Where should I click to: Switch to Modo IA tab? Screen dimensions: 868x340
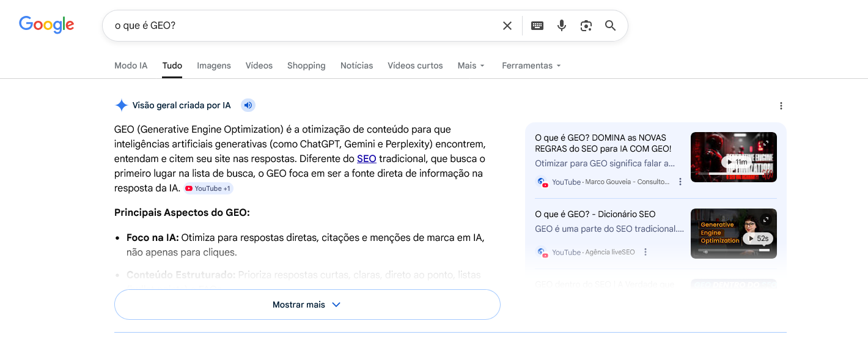pos(131,65)
